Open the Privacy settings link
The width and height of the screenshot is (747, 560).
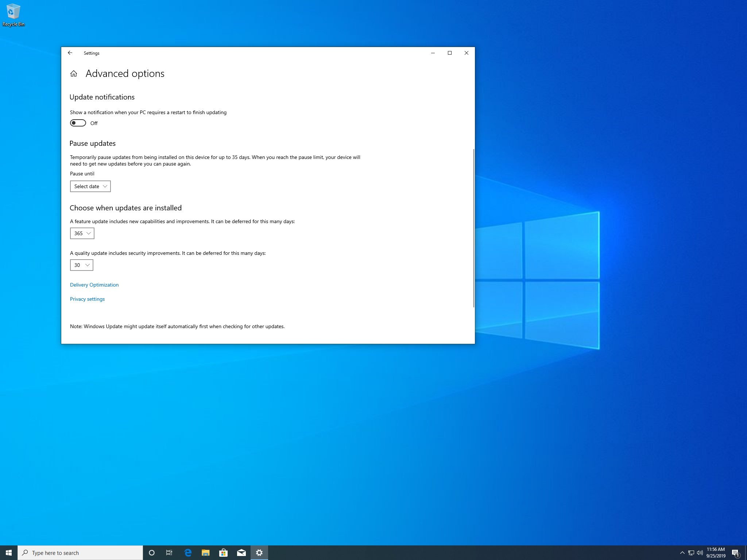click(87, 299)
